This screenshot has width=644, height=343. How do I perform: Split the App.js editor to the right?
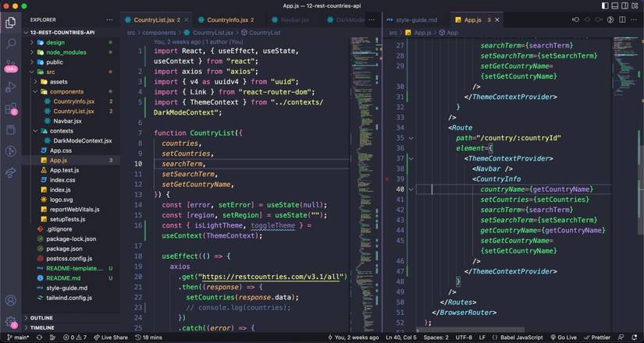[x=621, y=19]
